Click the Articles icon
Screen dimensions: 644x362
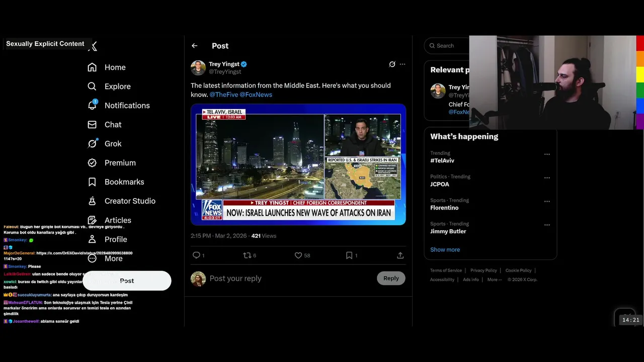[x=92, y=220]
